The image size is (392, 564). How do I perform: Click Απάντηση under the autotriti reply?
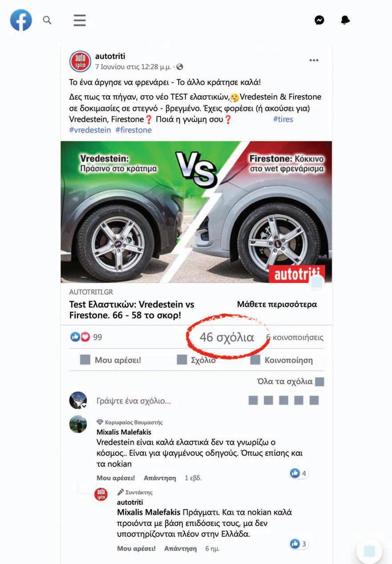click(180, 548)
